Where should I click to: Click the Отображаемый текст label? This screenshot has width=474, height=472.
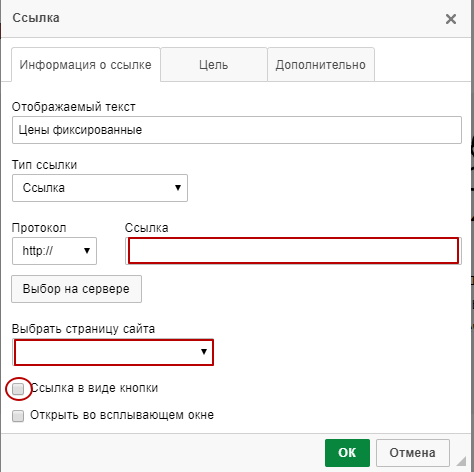pos(74,107)
